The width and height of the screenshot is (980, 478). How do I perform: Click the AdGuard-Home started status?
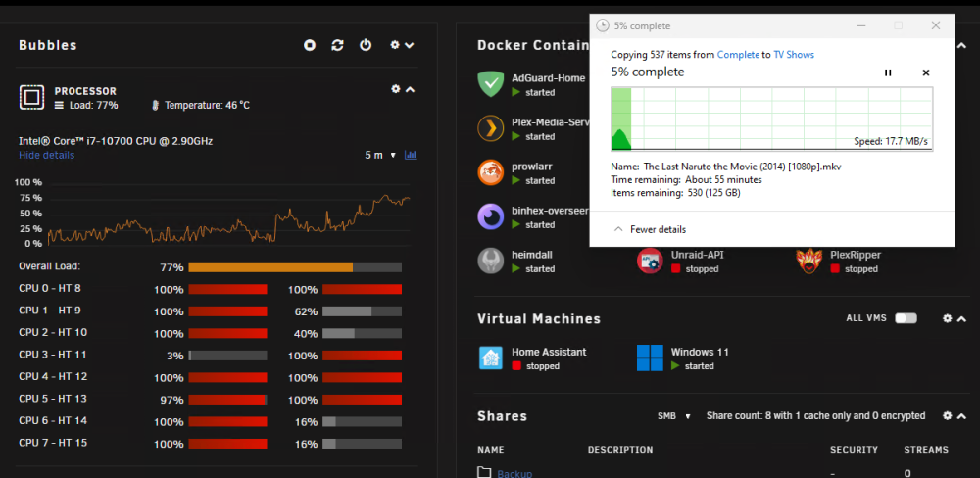click(533, 92)
